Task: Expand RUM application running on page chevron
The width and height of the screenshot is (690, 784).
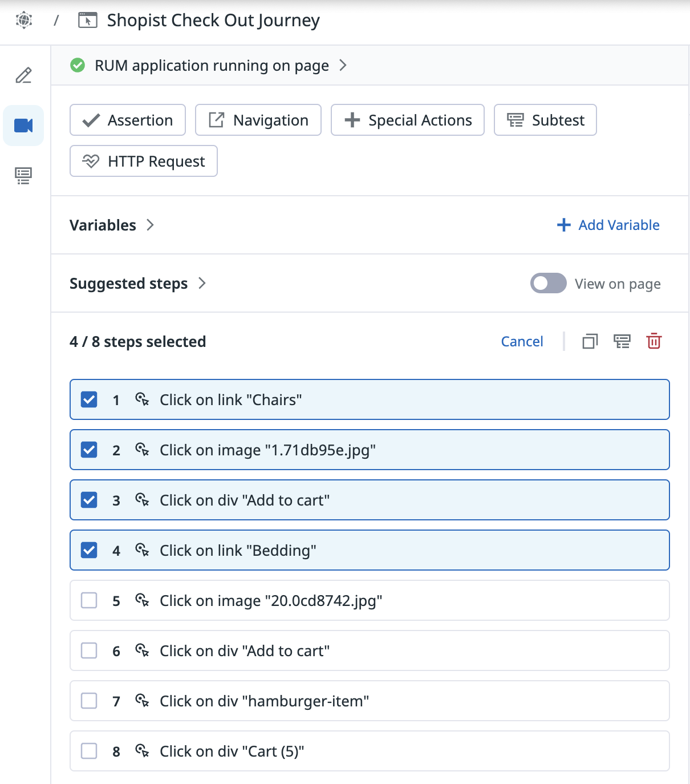Action: (x=343, y=66)
